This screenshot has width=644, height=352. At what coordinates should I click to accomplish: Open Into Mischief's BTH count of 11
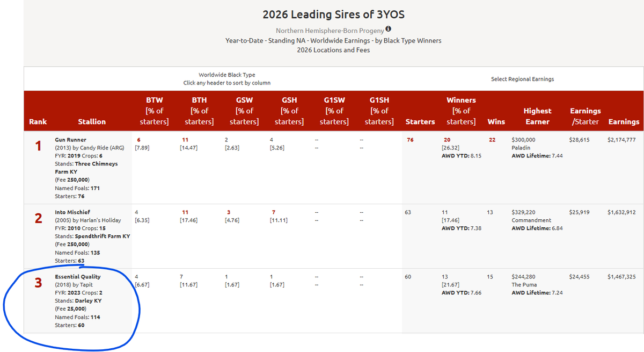(185, 212)
